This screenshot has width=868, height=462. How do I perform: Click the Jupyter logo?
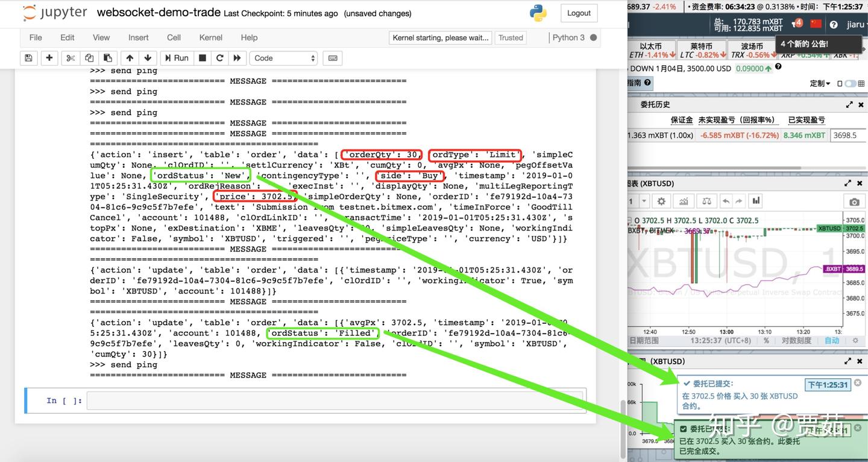pos(55,13)
